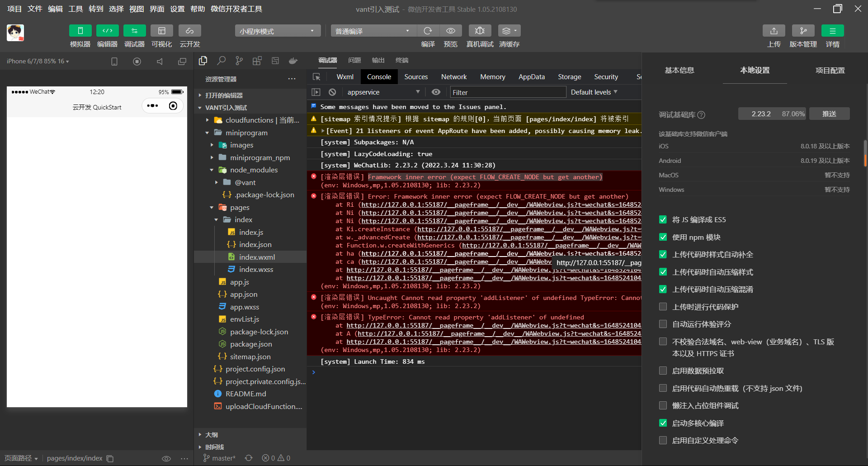The height and width of the screenshot is (466, 868).
Task: Switch to the 项目配置 tab
Action: click(x=830, y=71)
